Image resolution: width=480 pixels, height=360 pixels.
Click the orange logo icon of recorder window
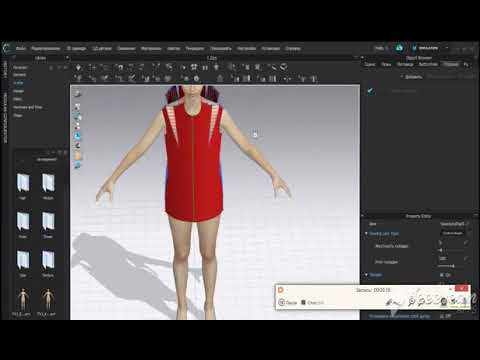click(281, 290)
